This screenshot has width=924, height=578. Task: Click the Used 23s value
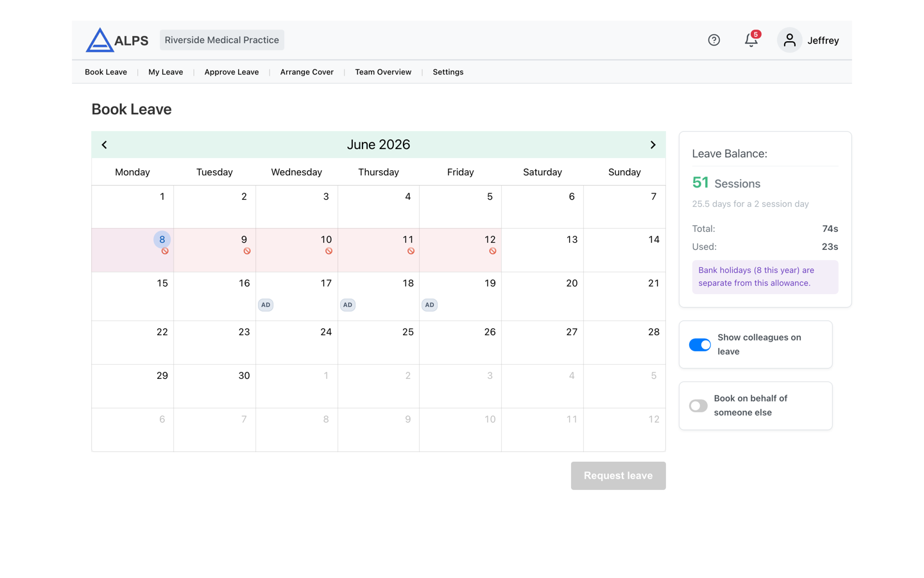coord(830,247)
